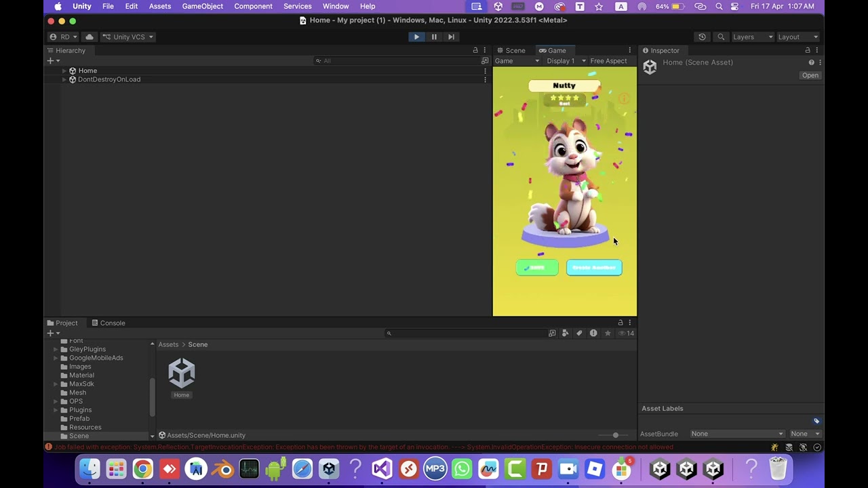This screenshot has height=488, width=868.
Task: Click the Create Another button in Game view
Action: click(594, 268)
